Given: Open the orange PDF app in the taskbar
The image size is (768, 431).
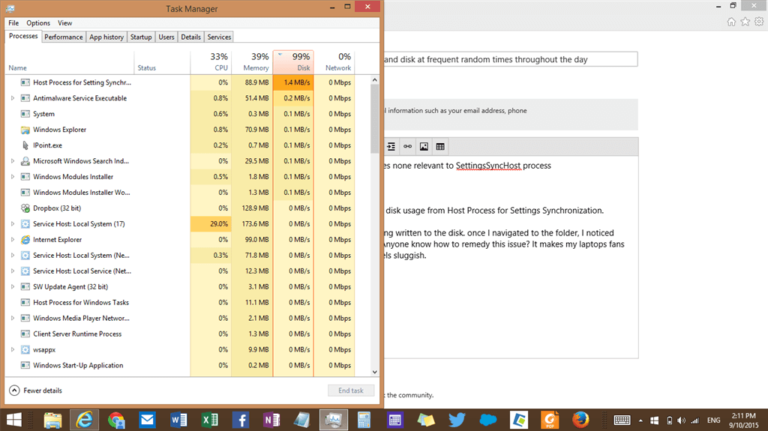Looking at the screenshot, I should click(x=550, y=420).
